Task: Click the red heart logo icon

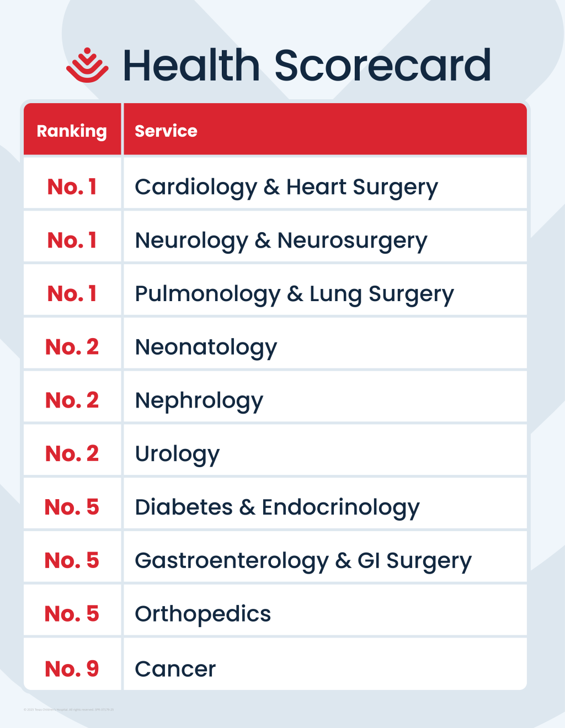Action: 87,66
